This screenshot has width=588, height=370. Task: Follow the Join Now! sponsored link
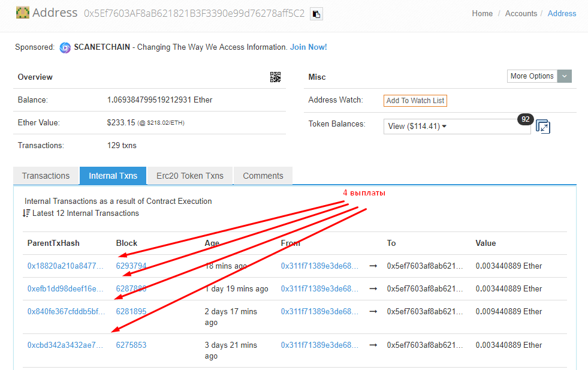click(308, 47)
